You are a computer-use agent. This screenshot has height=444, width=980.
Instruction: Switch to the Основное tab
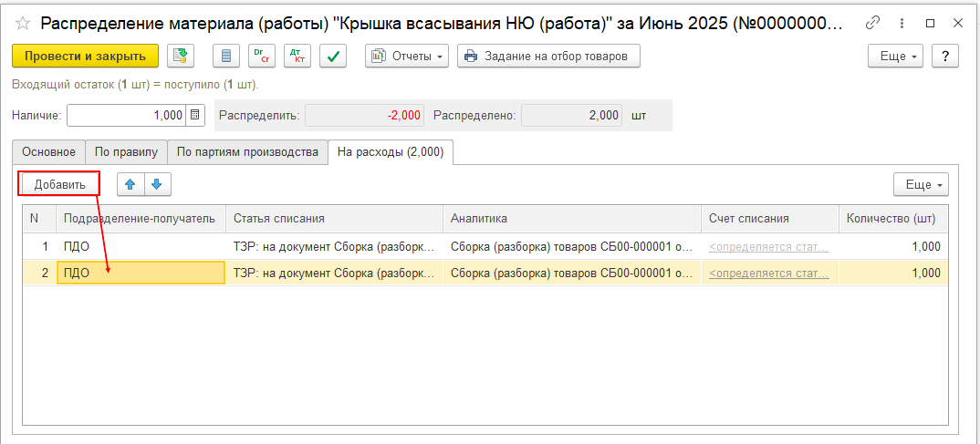click(49, 152)
